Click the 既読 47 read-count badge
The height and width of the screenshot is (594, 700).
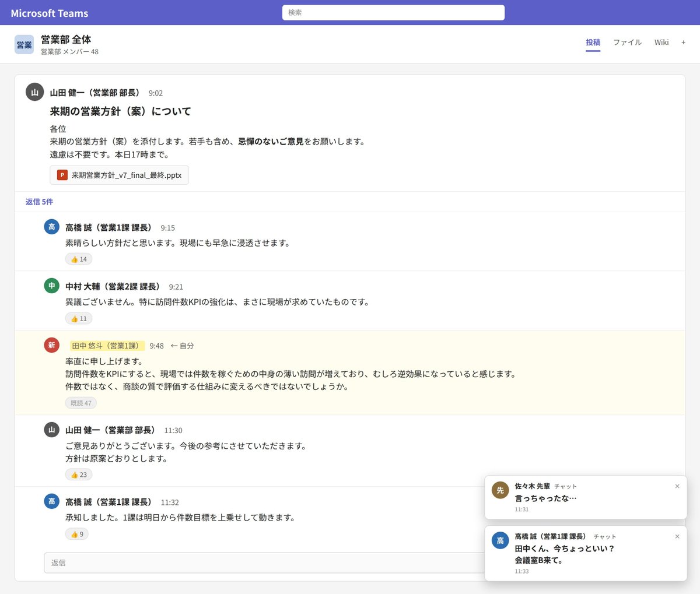(x=81, y=403)
